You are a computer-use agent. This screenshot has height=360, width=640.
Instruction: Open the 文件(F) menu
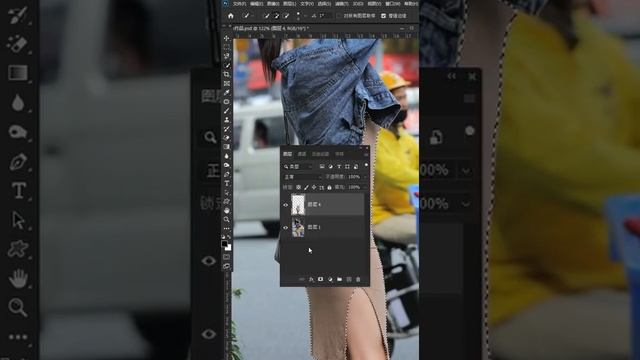[x=239, y=4]
